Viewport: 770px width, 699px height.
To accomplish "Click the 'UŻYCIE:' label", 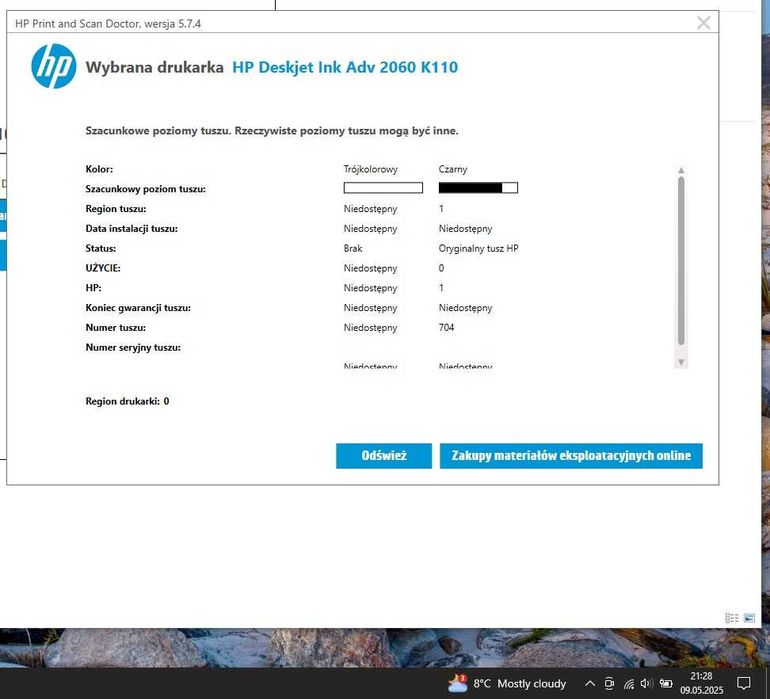I will (103, 268).
